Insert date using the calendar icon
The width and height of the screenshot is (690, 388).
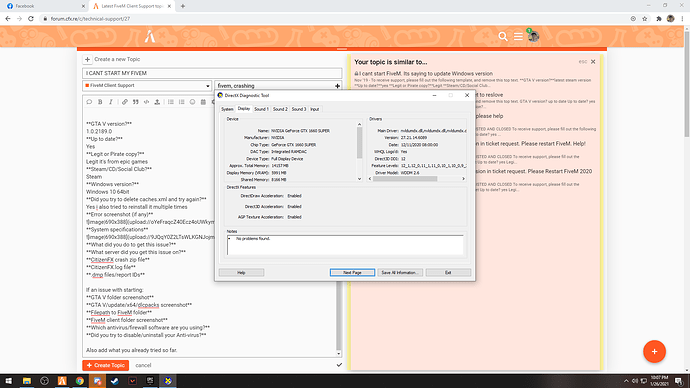203,102
